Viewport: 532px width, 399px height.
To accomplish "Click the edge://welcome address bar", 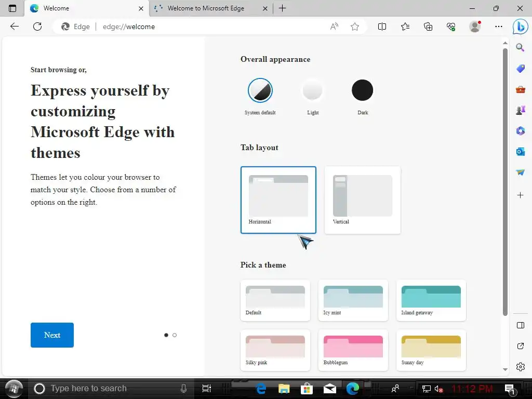I will pos(210,26).
